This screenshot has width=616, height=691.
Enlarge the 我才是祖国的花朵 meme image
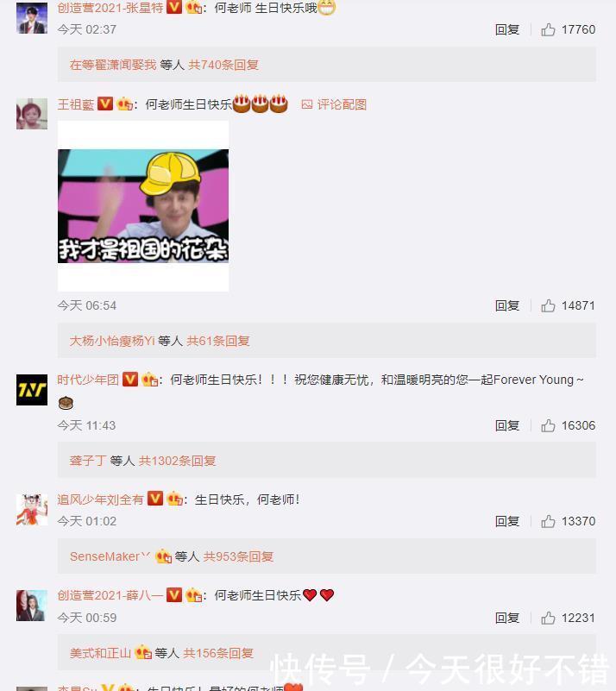pos(143,206)
